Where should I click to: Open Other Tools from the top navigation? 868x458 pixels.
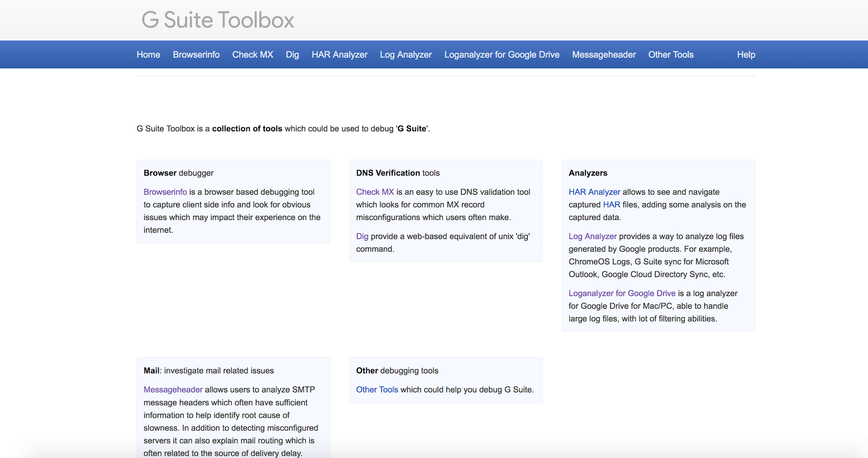[x=670, y=55]
